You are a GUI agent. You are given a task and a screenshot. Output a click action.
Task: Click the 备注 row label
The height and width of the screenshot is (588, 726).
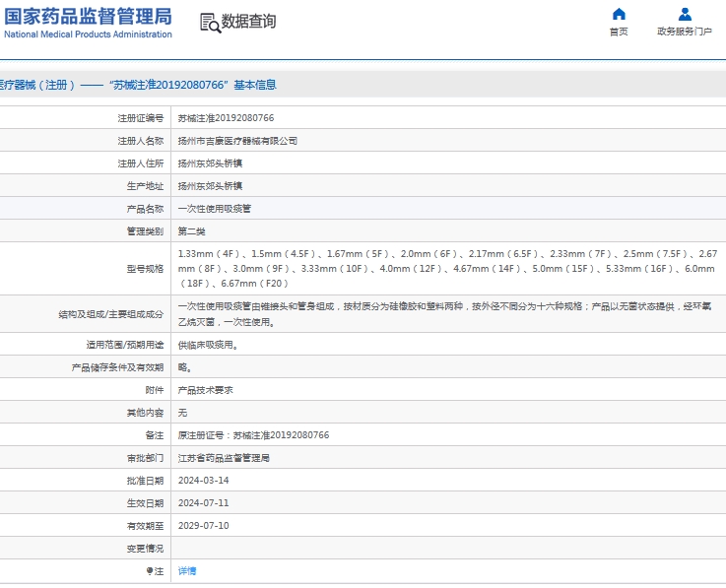[x=155, y=435]
